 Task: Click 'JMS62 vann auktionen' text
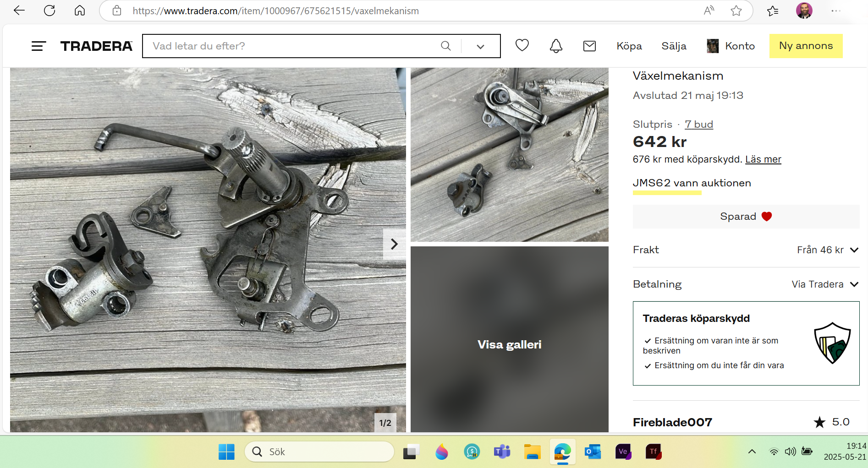tap(692, 183)
